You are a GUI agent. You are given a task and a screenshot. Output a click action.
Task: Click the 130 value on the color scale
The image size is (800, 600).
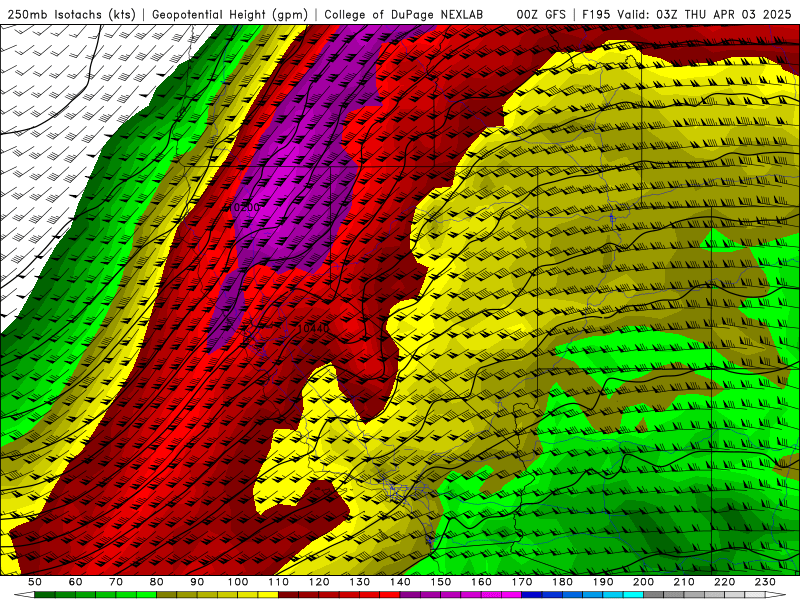click(360, 582)
